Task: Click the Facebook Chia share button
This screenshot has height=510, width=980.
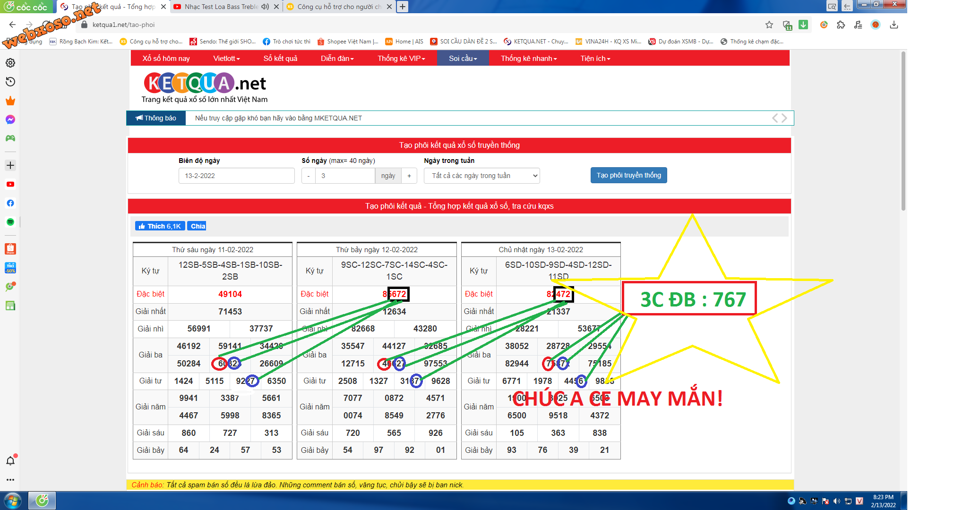Action: click(197, 226)
